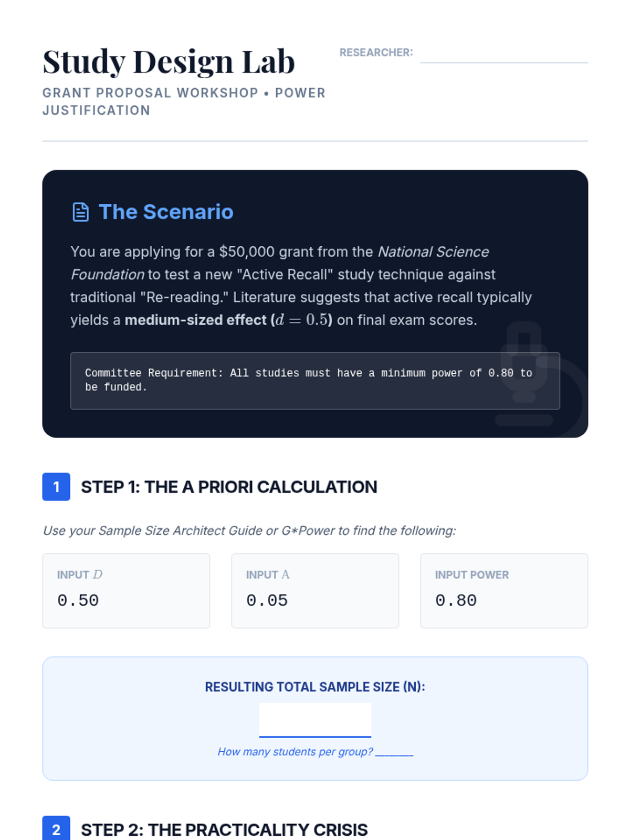Click the How many students per group prompt
Viewport: 630px width, 840px height.
295,752
